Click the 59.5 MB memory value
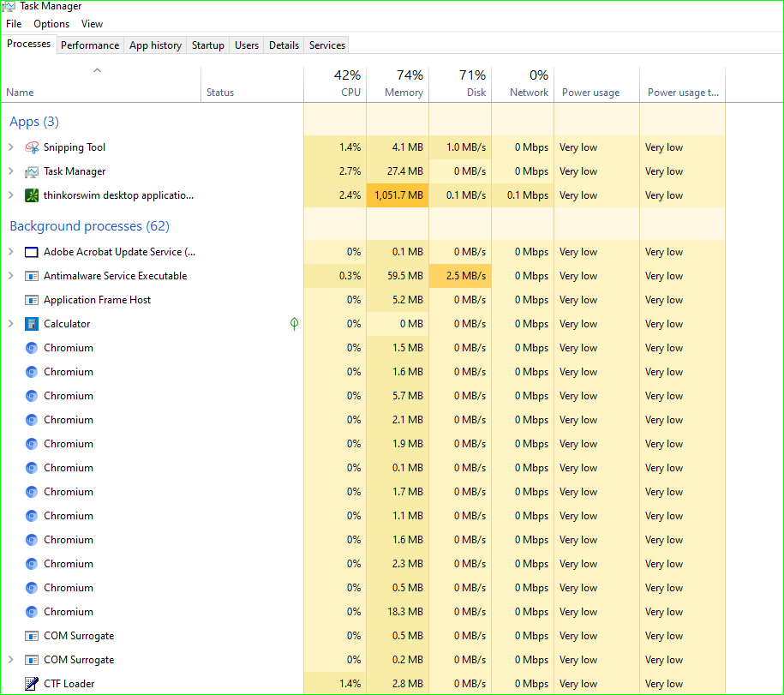 [405, 276]
